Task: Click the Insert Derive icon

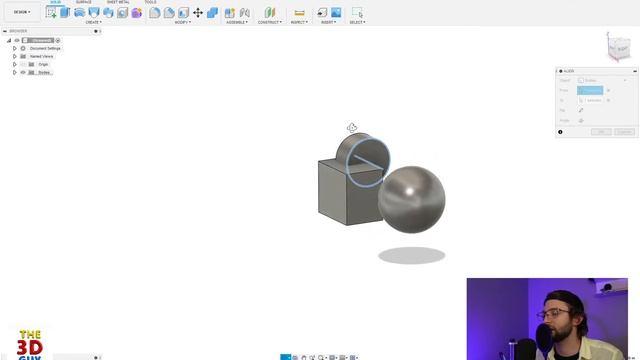Action: [x=322, y=13]
